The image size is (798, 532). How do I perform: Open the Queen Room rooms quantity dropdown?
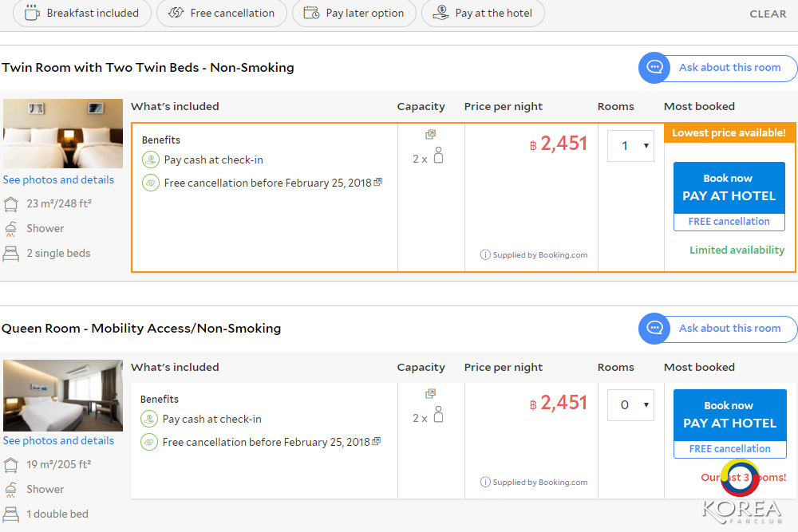pos(630,405)
